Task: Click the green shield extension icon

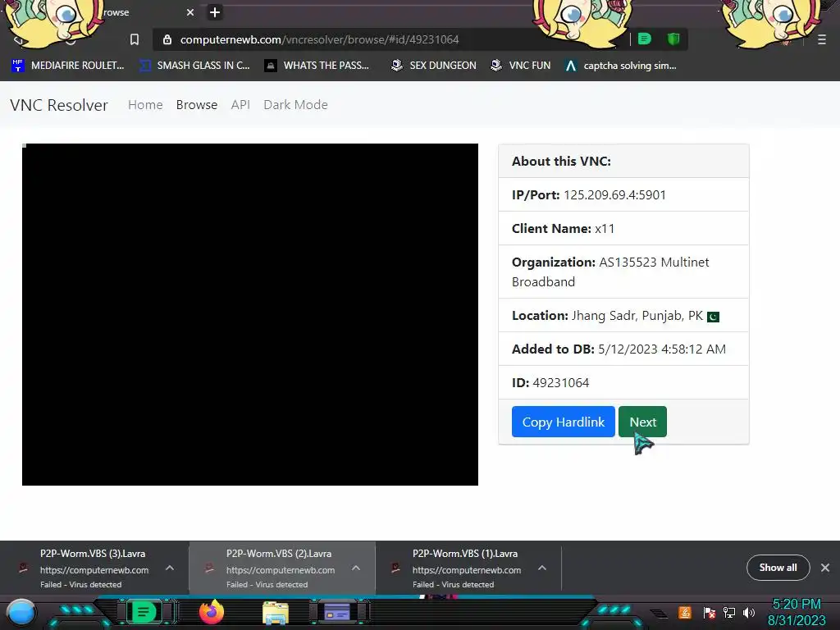Action: pyautogui.click(x=673, y=39)
